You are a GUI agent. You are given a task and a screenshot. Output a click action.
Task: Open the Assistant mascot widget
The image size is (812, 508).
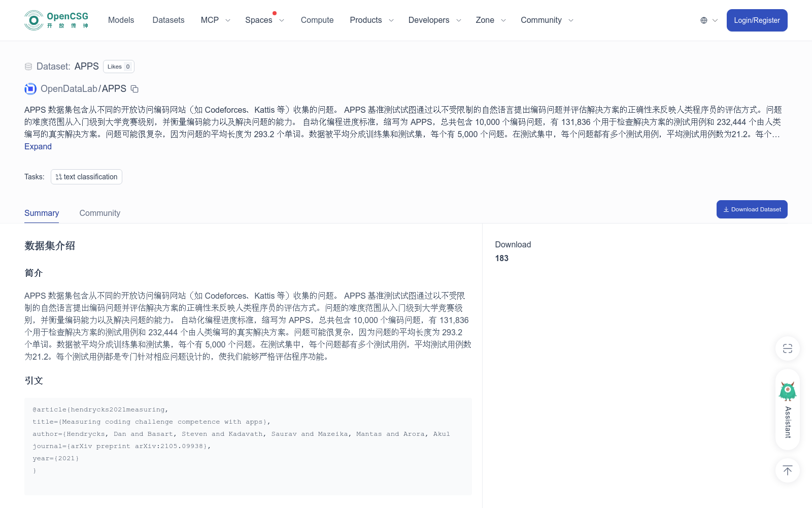(788, 409)
